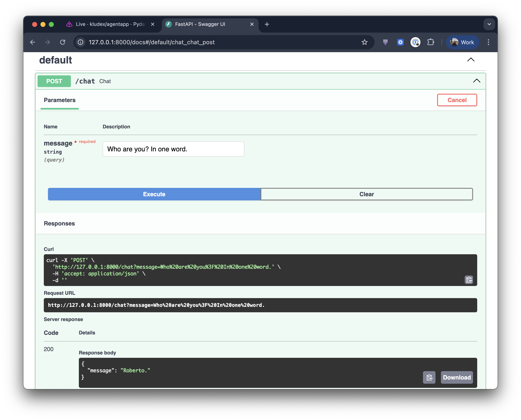Screen dimensions: 521x420
Task: Reload the Swagger UI page
Action: (x=63, y=42)
